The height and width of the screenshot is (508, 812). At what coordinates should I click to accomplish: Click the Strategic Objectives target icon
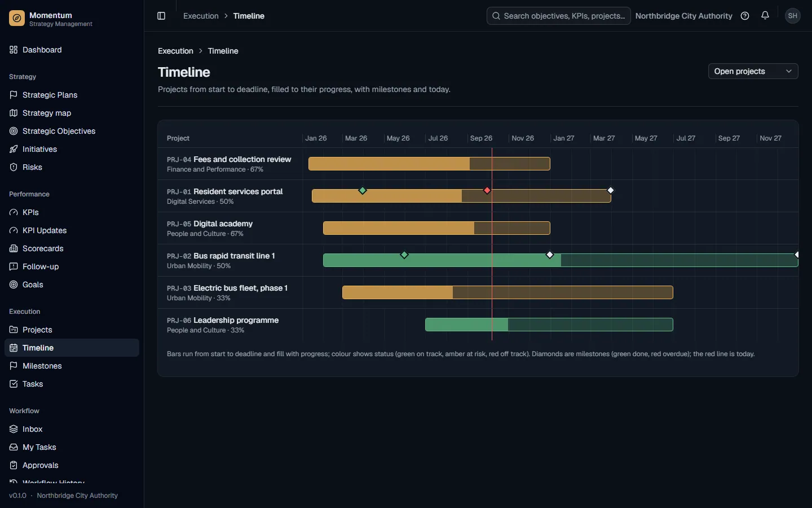point(14,131)
